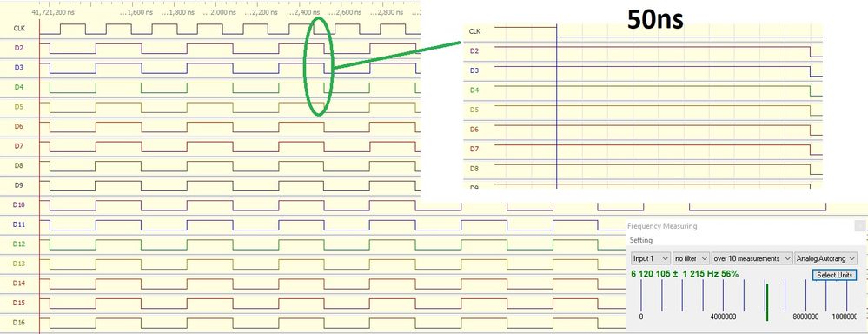Click the Select Units button
This screenshot has height=334, width=868.
[835, 275]
